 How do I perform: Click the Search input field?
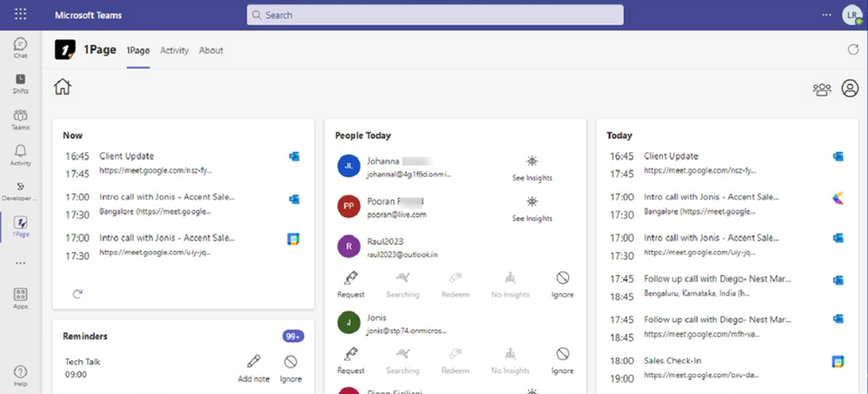[434, 15]
